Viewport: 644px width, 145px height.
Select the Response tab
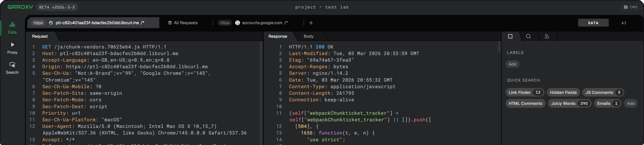point(278,36)
